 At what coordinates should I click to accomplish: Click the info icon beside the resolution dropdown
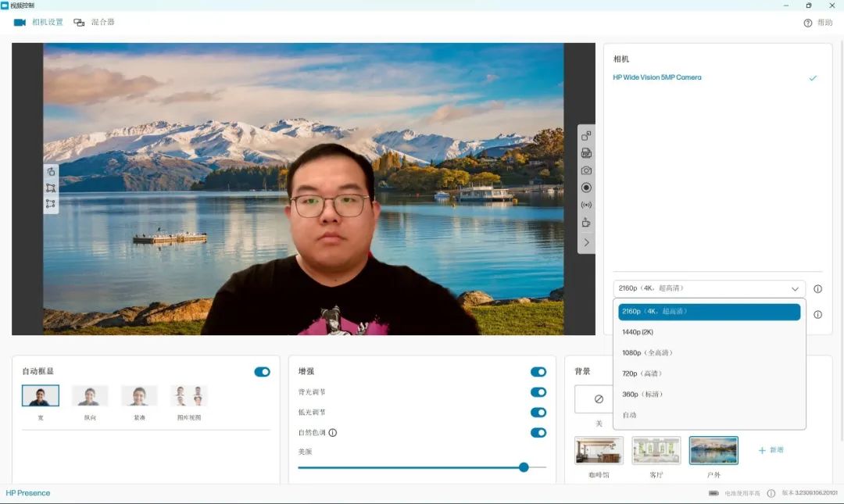point(817,289)
